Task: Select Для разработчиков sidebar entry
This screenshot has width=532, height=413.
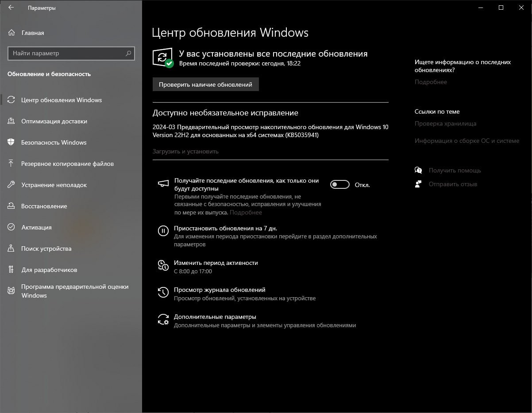Action: click(49, 270)
